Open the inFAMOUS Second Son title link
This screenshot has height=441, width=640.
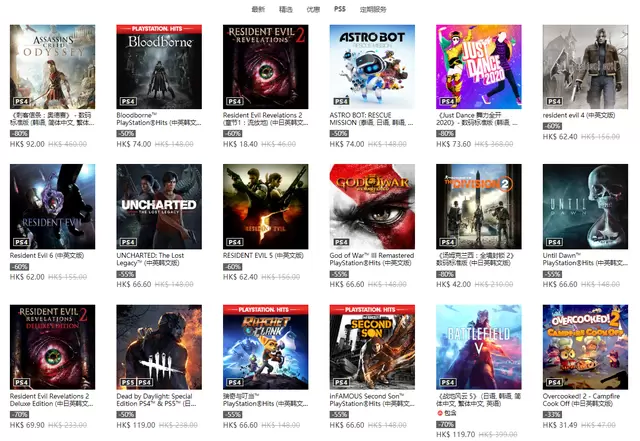pyautogui.click(x=372, y=400)
